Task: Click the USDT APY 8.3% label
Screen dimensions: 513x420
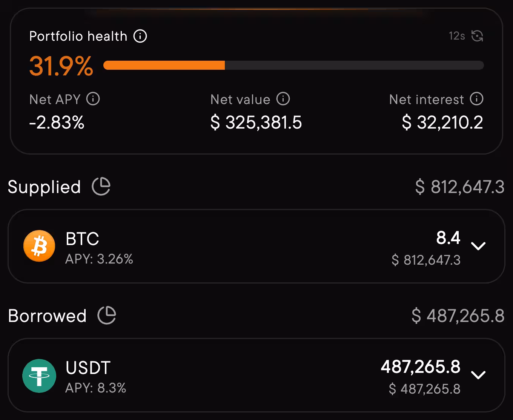Action: tap(96, 389)
